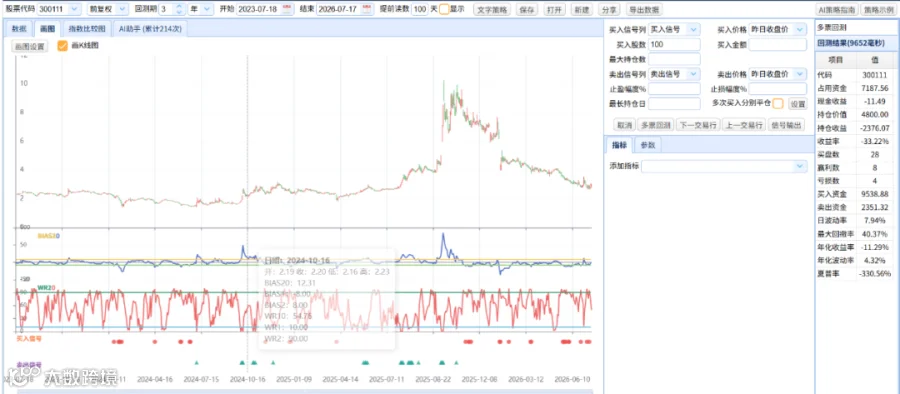
Task: Open the AI助手 tab
Action: tap(149, 29)
